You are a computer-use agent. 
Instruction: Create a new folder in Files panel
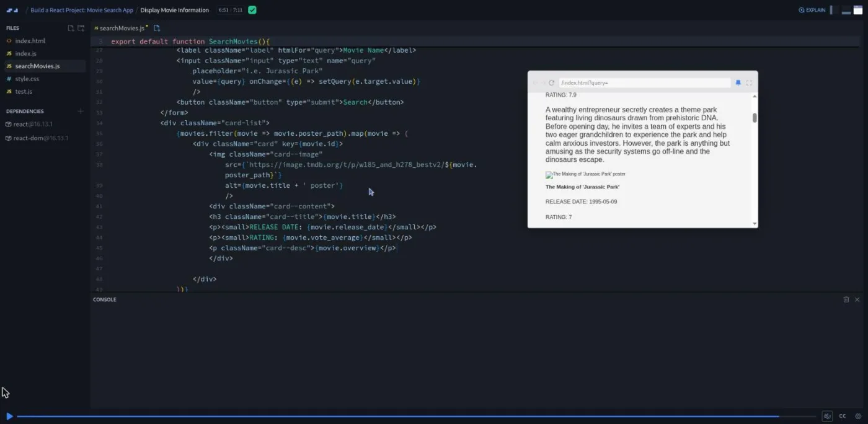[x=81, y=28]
